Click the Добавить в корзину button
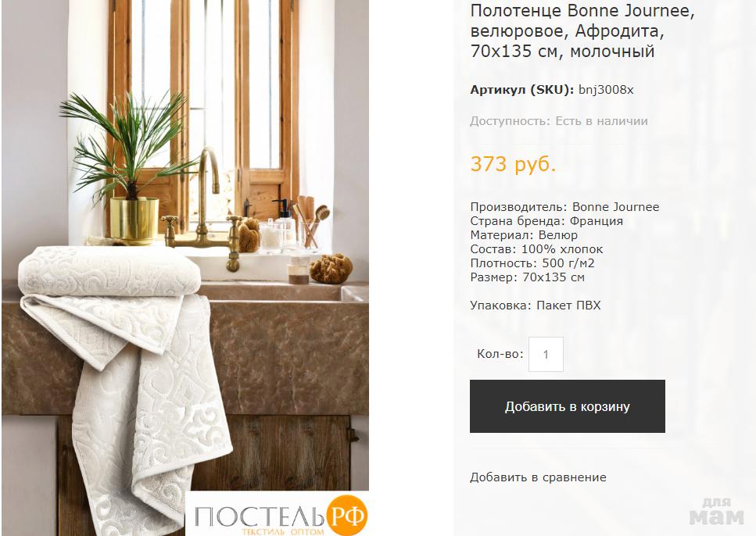This screenshot has width=756, height=536. 568,406
